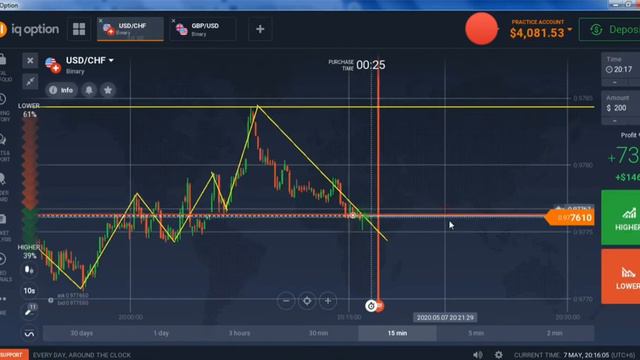Close the GBP/USD tab

(x=173, y=20)
